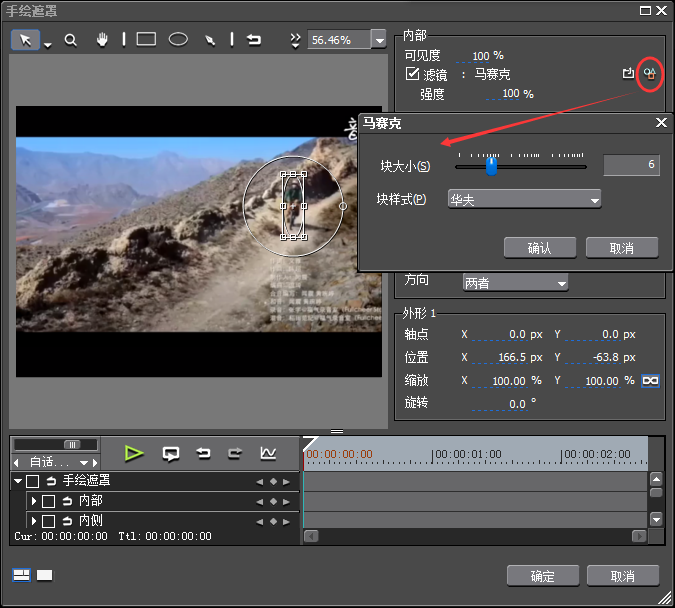The width and height of the screenshot is (675, 608).
Task: Toggle the 手绘遮罩 track checkbox
Action: point(33,481)
